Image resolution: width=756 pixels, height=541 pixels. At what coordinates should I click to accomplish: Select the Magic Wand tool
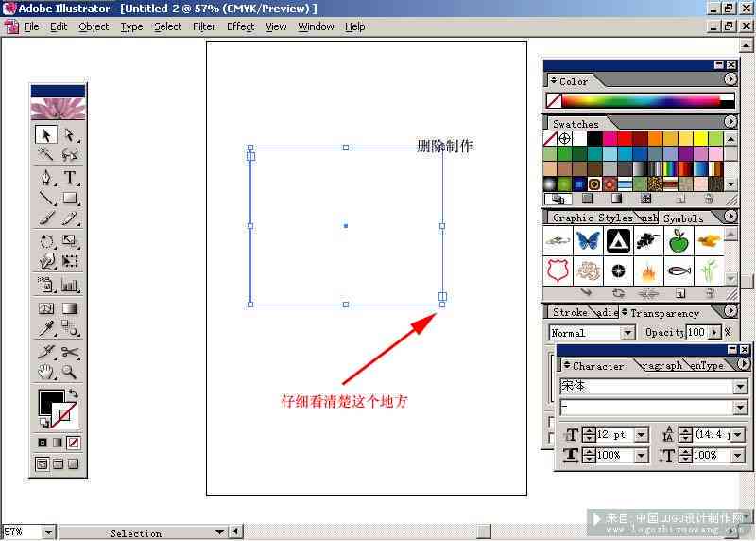tap(45, 153)
